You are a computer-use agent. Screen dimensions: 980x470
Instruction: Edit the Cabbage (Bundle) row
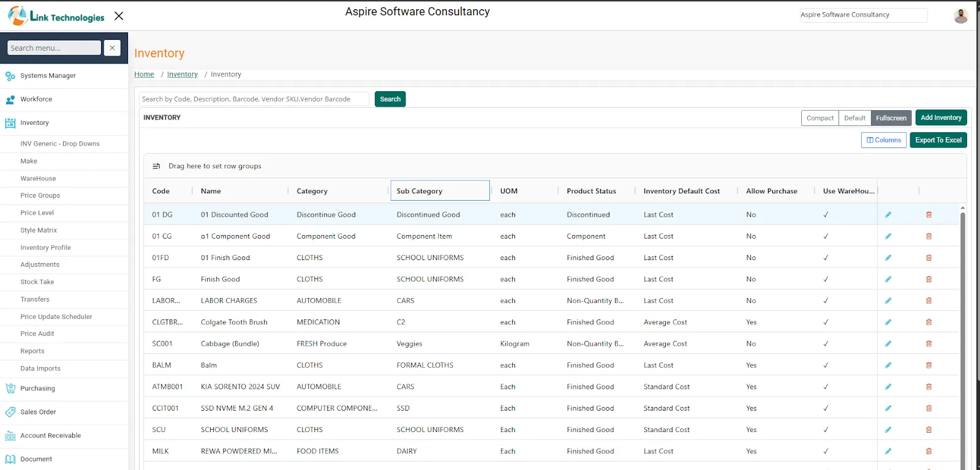(x=888, y=344)
